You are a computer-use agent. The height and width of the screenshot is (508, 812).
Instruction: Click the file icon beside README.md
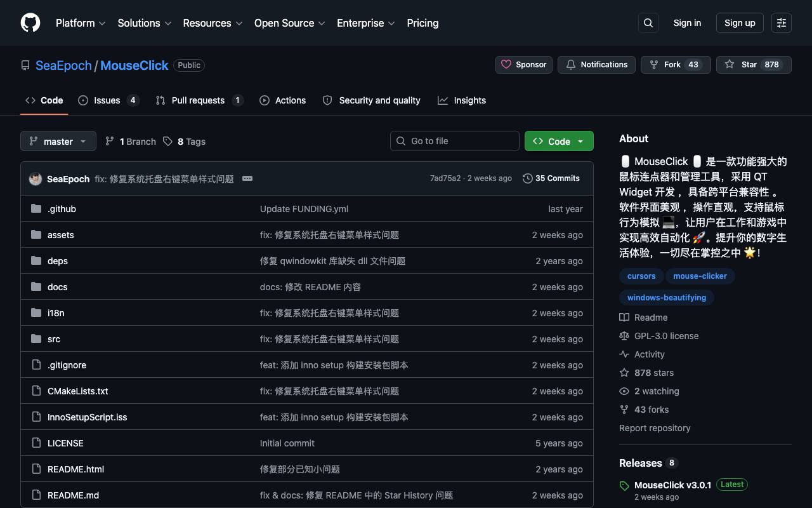click(36, 495)
